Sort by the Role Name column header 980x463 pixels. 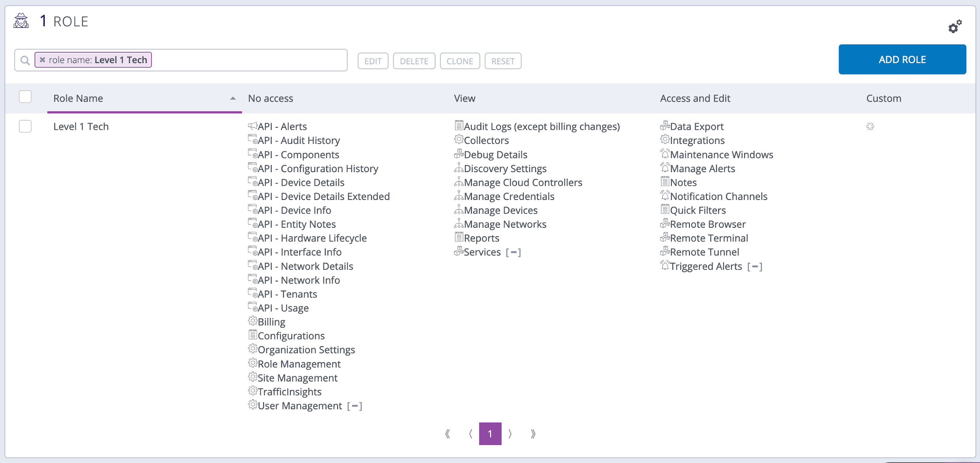[x=78, y=98]
